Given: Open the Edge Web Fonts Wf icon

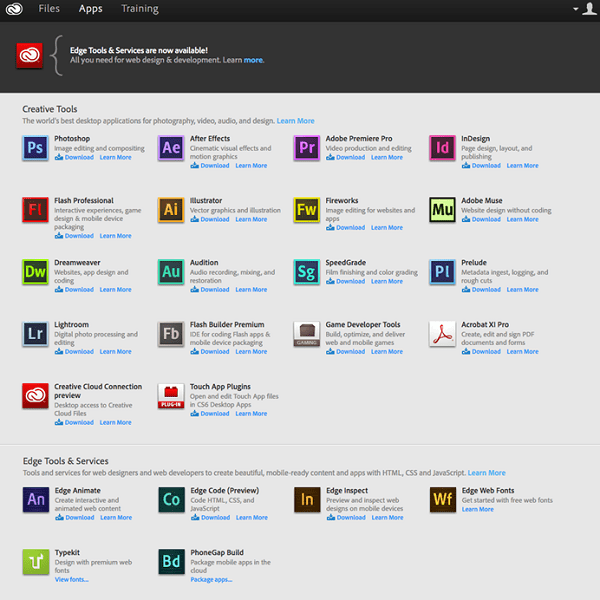Looking at the screenshot, I should (443, 500).
